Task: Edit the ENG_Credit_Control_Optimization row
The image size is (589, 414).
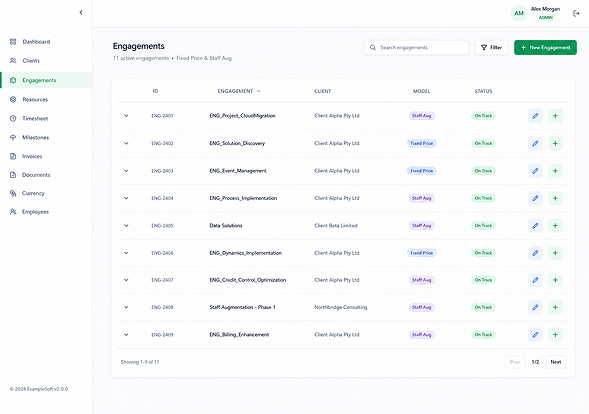Action: (x=535, y=280)
